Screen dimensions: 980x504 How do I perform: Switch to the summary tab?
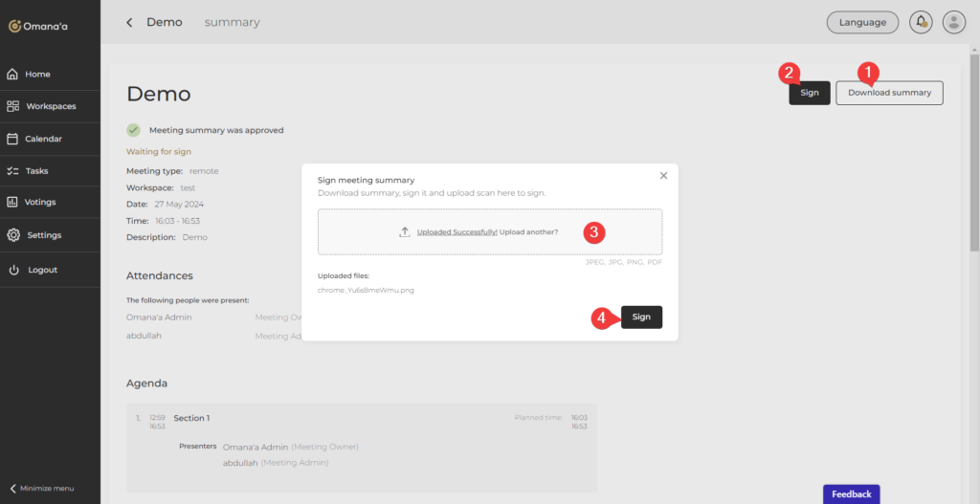tap(232, 22)
